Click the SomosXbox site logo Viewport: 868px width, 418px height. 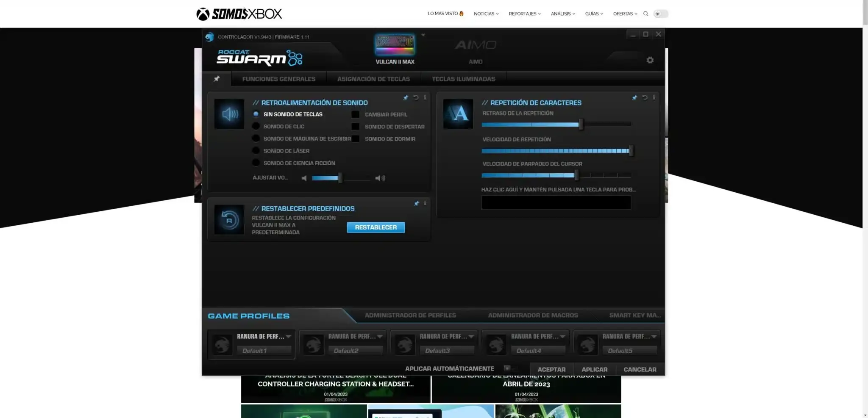click(x=239, y=14)
